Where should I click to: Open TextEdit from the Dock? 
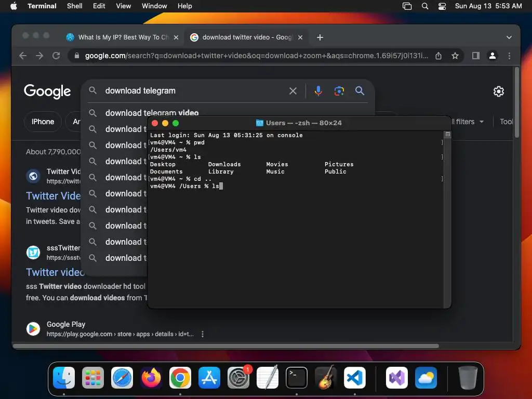tap(268, 378)
